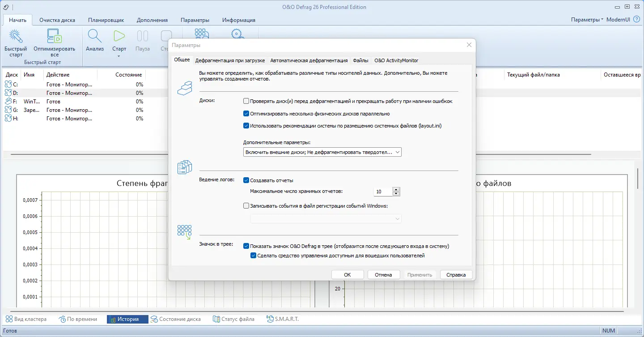Click the drive icon for G:

(x=8, y=110)
